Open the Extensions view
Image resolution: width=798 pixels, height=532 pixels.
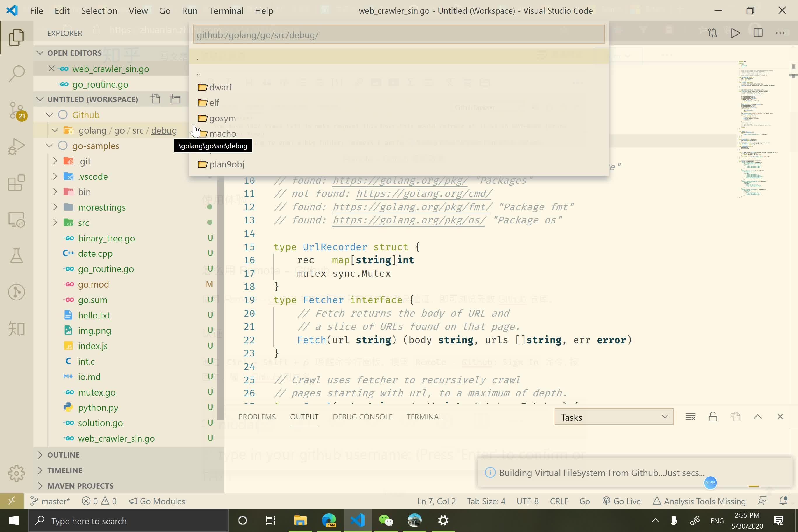click(x=16, y=183)
